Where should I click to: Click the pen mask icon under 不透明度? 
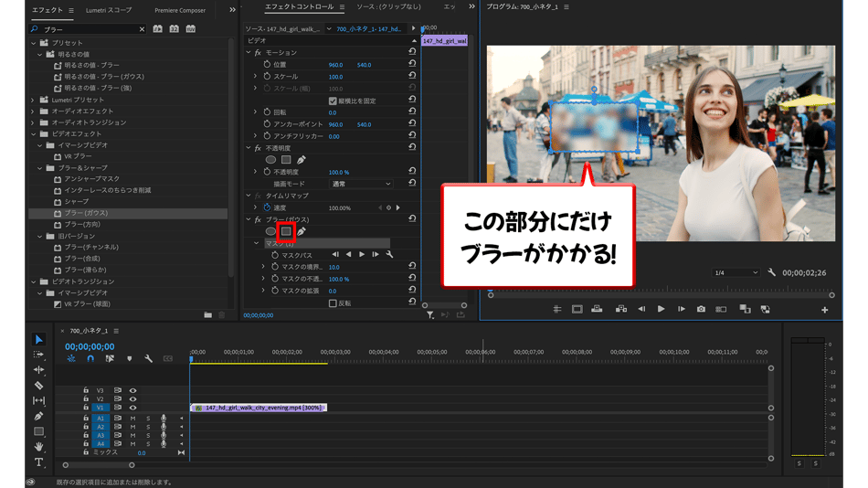[302, 160]
